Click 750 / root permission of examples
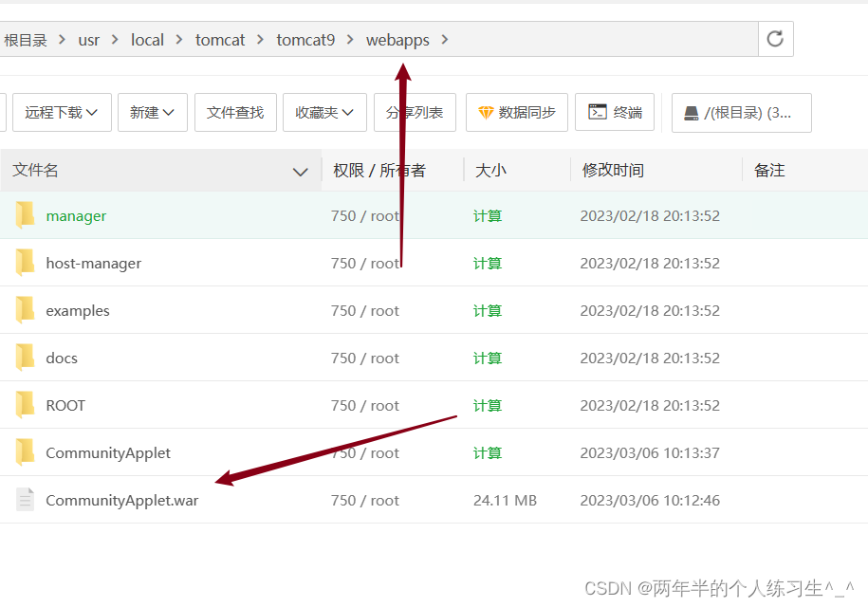Viewport: 868px width, 607px height. tap(365, 311)
